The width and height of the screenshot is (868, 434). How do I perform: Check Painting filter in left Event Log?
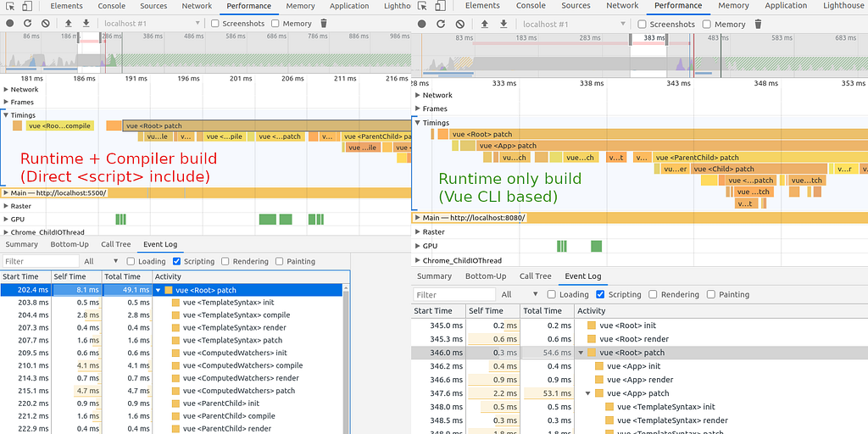pyautogui.click(x=280, y=261)
